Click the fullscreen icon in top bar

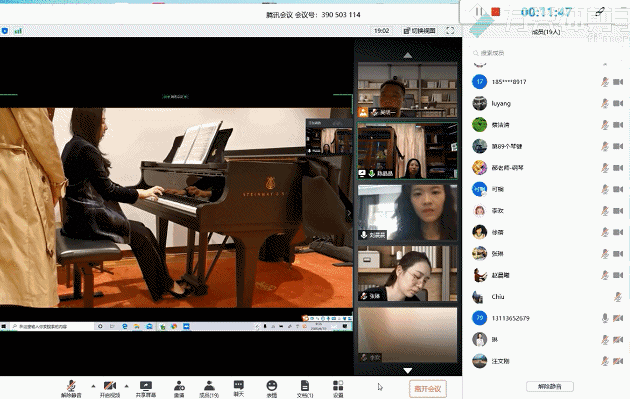[450, 31]
